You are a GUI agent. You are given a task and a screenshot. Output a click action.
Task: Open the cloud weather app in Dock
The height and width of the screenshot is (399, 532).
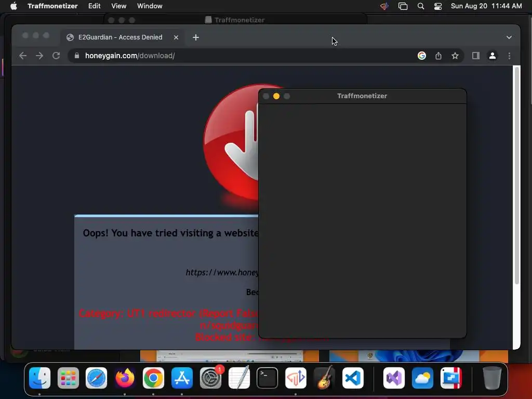(x=422, y=378)
